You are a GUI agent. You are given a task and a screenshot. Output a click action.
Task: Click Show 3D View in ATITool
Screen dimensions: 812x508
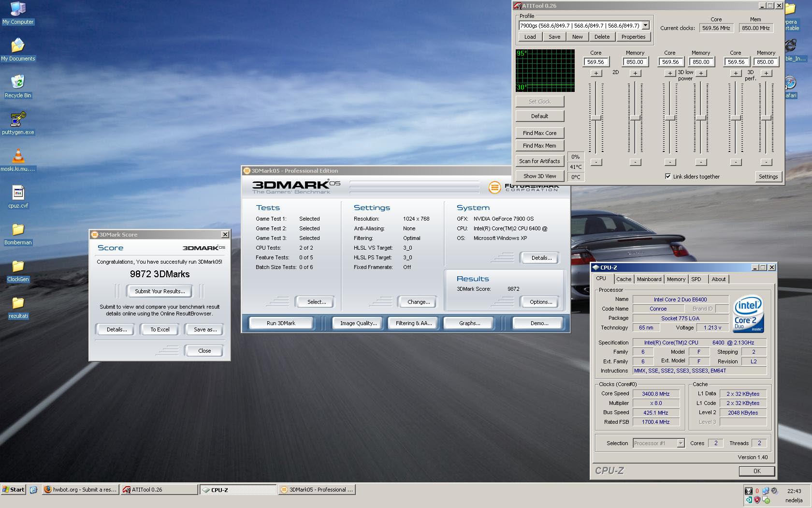point(539,176)
